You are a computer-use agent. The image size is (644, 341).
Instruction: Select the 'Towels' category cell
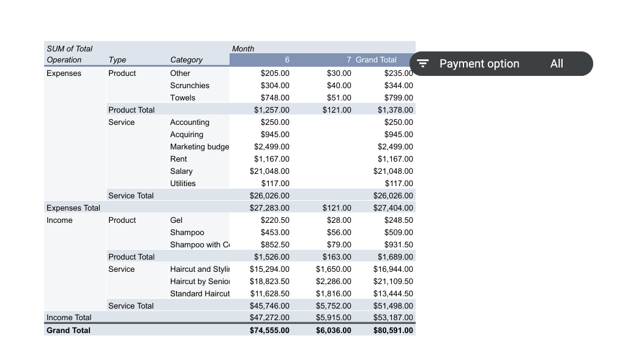coord(183,98)
